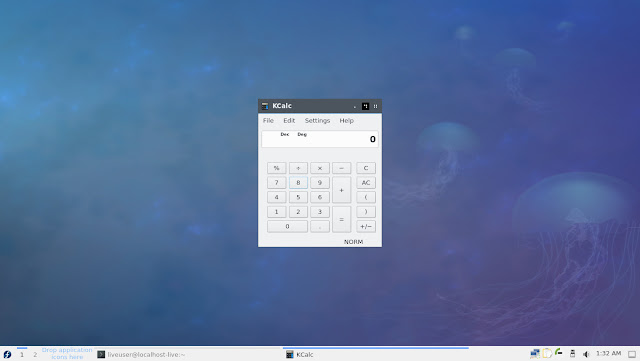Click the digit 7 key
Viewport: 640px width, 361px height.
(276, 183)
